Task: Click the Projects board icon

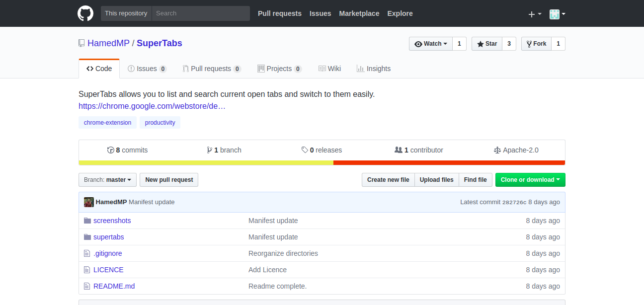Action: click(x=261, y=69)
